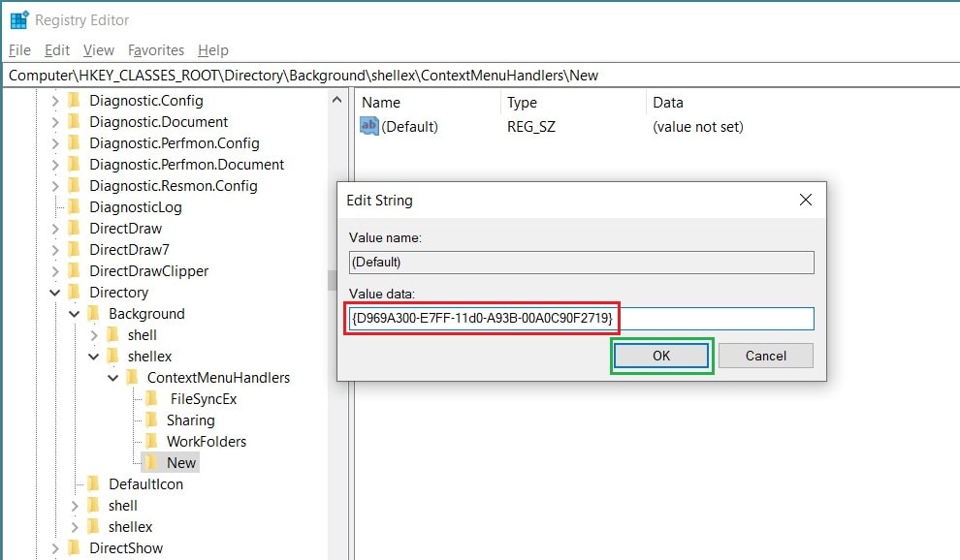Click the WorkFolders folder icon
This screenshot has width=960, height=560.
(x=152, y=442)
